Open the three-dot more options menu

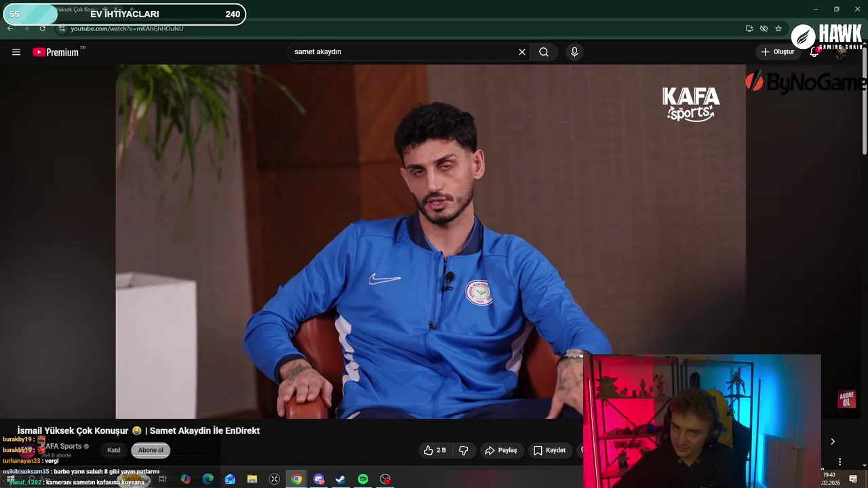[840, 462]
